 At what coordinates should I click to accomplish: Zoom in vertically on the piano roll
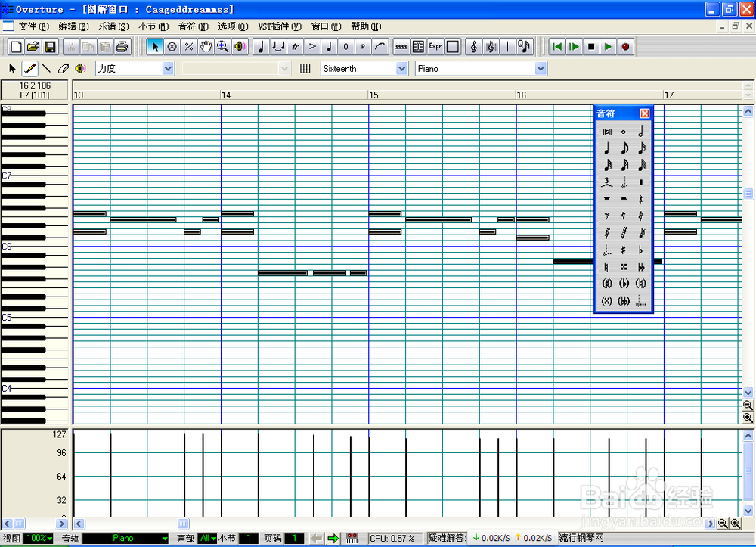(x=748, y=417)
